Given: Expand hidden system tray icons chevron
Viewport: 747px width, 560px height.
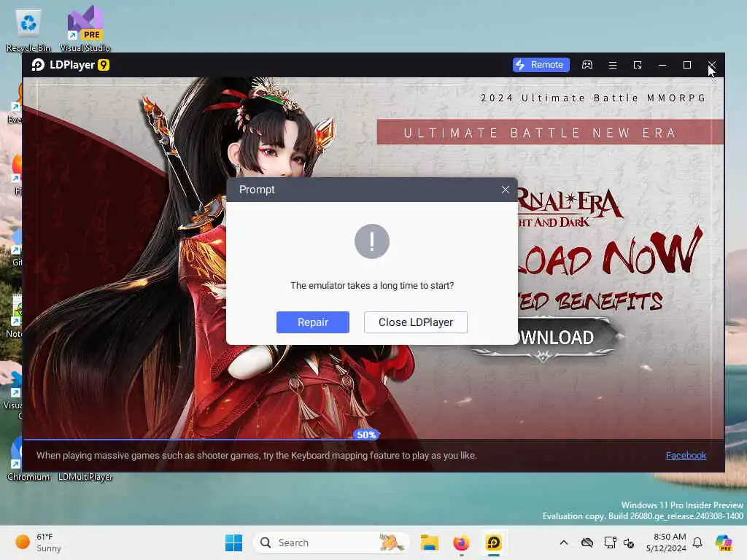Looking at the screenshot, I should point(564,542).
